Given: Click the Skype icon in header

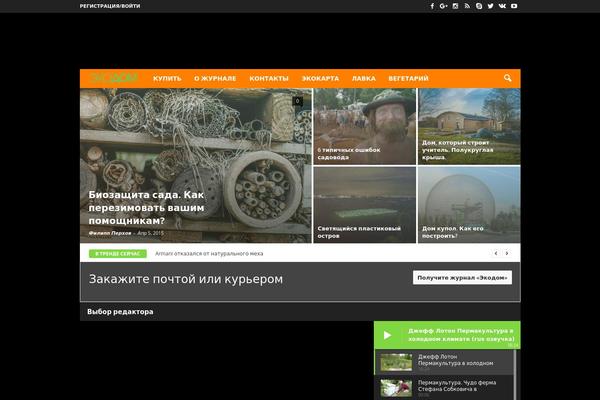Looking at the screenshot, I should pos(479,6).
